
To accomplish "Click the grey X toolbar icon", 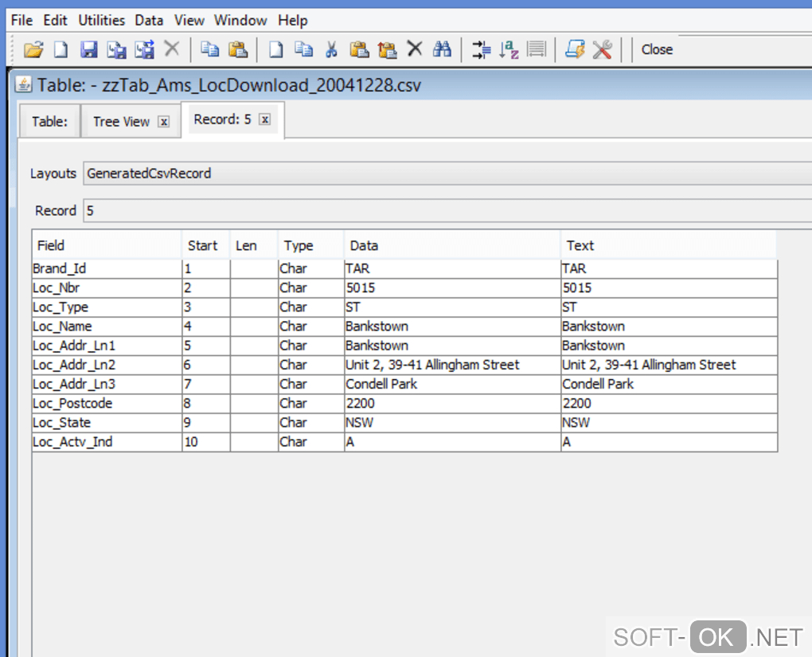I will click(171, 49).
